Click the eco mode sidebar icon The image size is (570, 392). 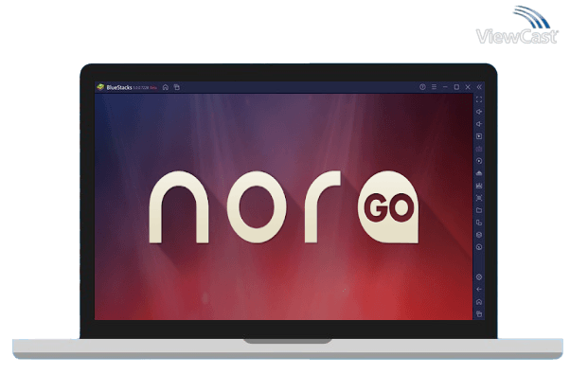[479, 173]
